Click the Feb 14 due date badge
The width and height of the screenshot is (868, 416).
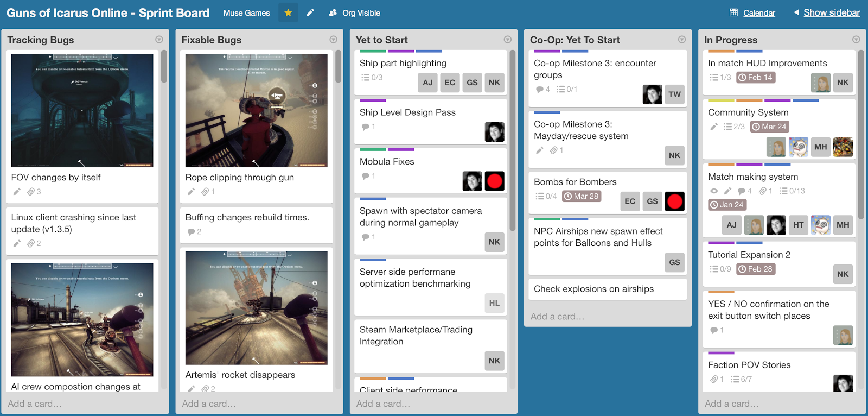coord(756,77)
